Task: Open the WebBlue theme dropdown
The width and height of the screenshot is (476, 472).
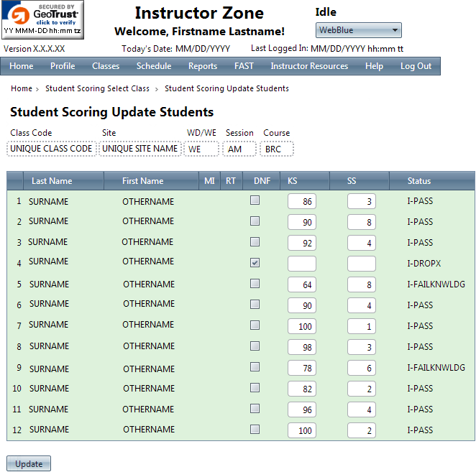Action: click(x=359, y=30)
